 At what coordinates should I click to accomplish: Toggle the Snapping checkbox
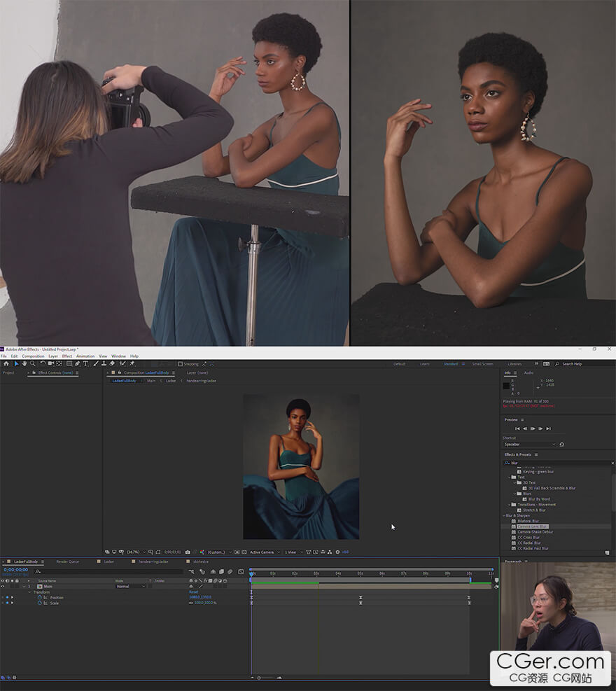(180, 364)
